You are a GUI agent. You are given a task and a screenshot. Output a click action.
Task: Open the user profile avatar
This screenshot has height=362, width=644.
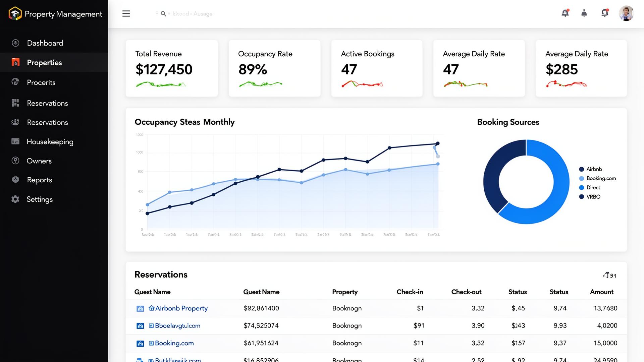[626, 13]
